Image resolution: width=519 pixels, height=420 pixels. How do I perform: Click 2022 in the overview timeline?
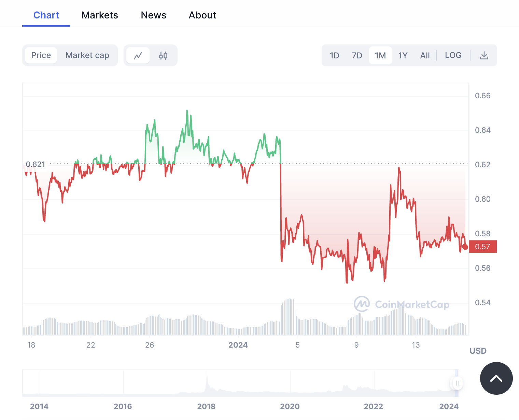tap(374, 406)
